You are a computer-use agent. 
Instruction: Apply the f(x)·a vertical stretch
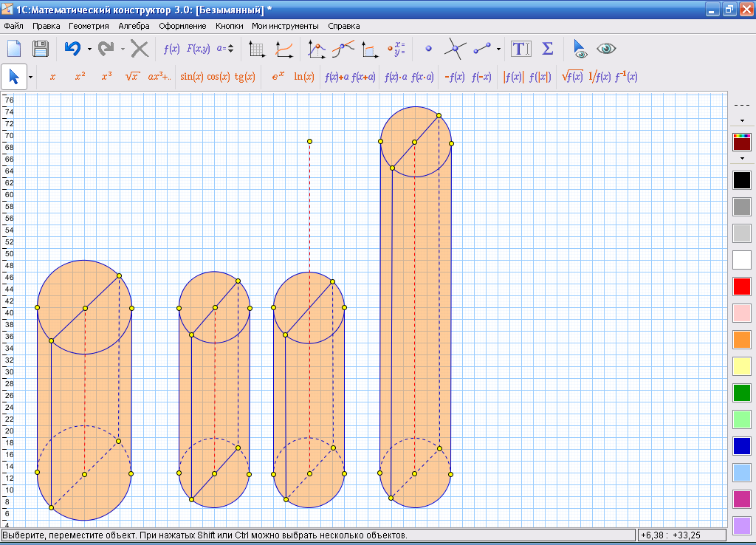click(396, 77)
